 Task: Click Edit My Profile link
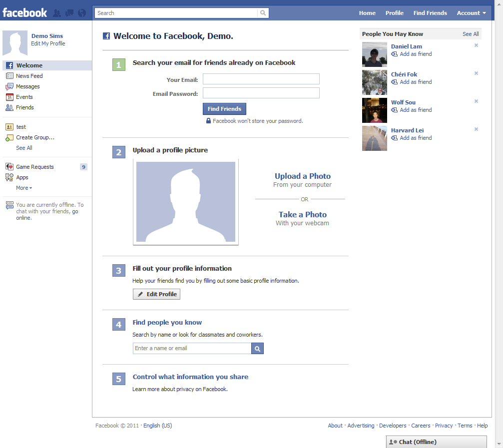(x=48, y=43)
